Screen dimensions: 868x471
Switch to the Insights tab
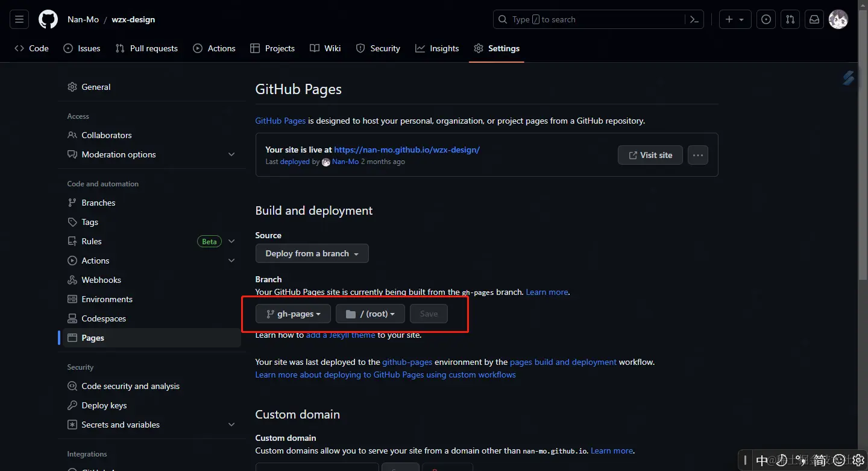(x=437, y=48)
